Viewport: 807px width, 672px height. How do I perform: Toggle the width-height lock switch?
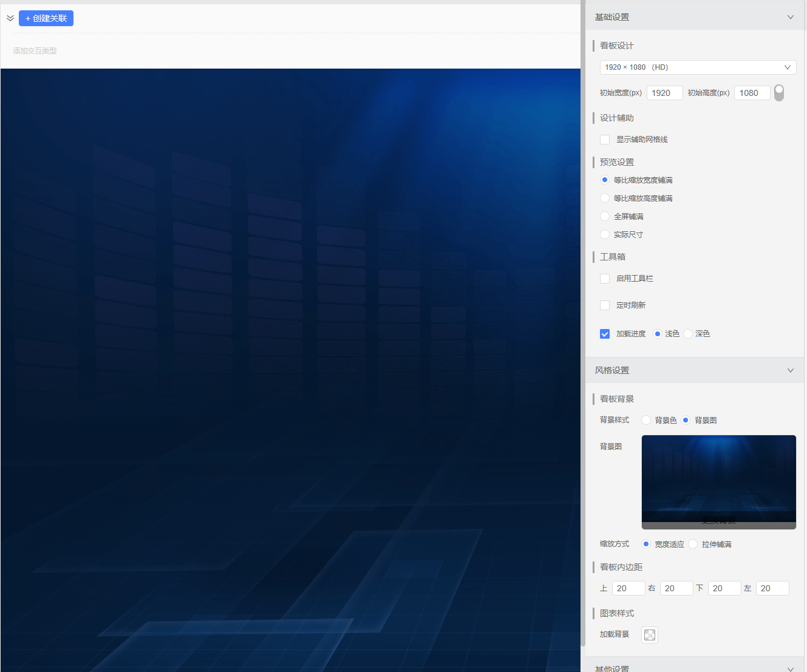(779, 93)
